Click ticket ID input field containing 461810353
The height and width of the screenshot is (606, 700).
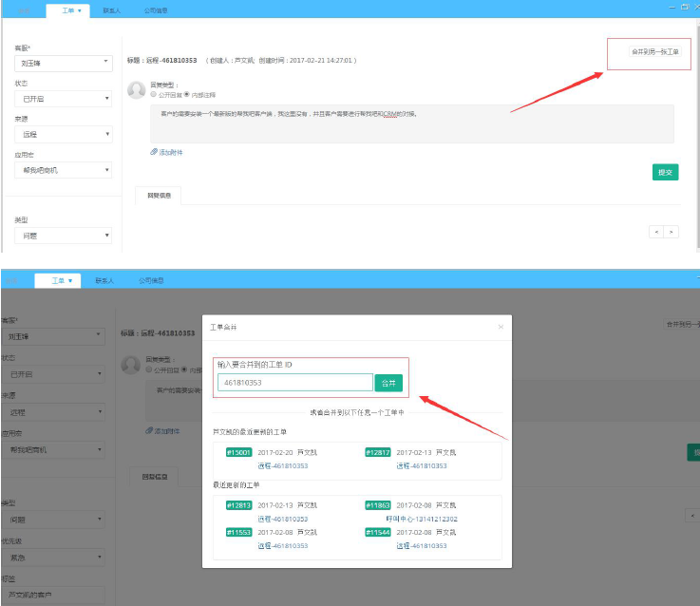pyautogui.click(x=295, y=383)
